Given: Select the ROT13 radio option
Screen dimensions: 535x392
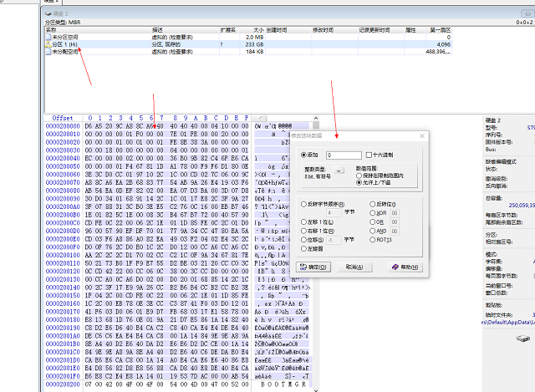Looking at the screenshot, I should click(x=372, y=240).
